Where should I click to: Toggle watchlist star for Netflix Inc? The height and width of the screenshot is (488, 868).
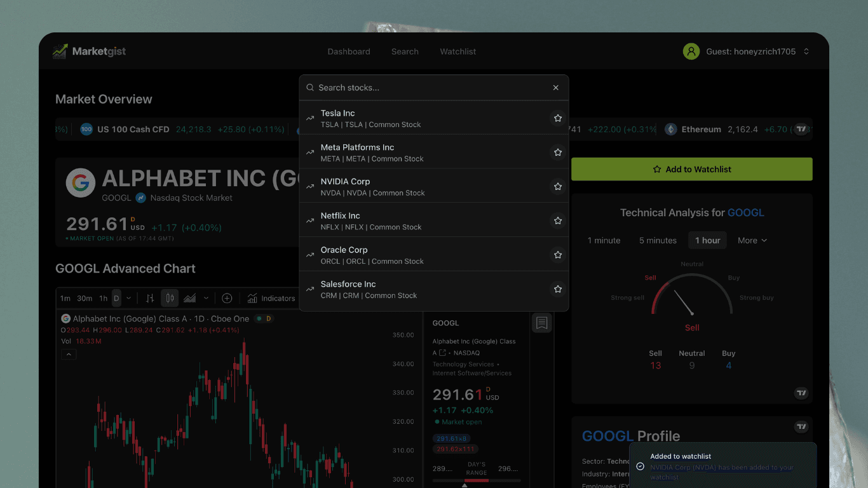tap(557, 220)
